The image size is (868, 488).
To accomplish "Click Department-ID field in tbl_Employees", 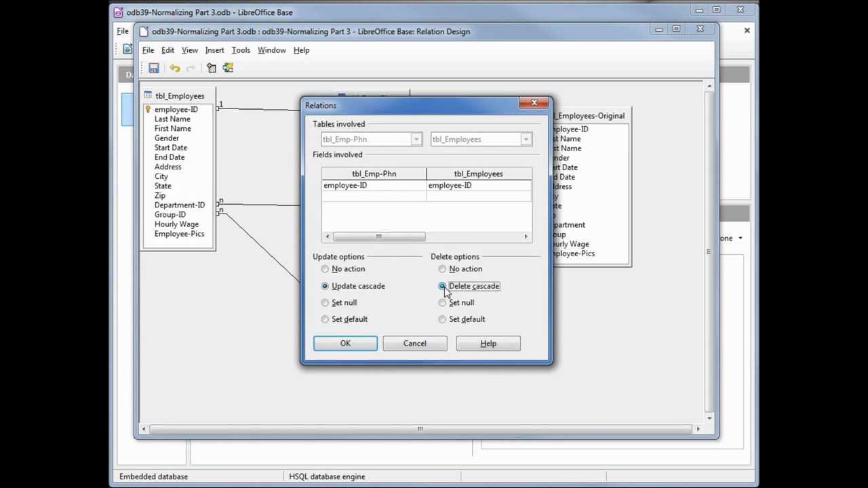I will (180, 205).
